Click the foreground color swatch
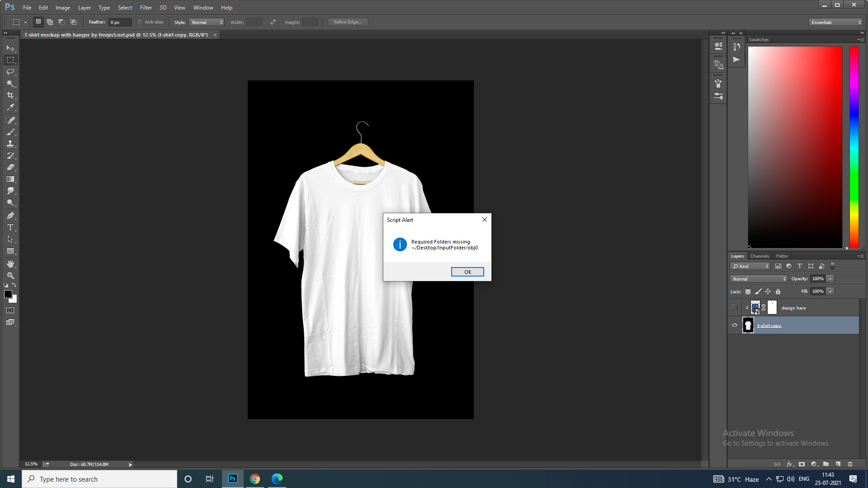 tap(8, 295)
